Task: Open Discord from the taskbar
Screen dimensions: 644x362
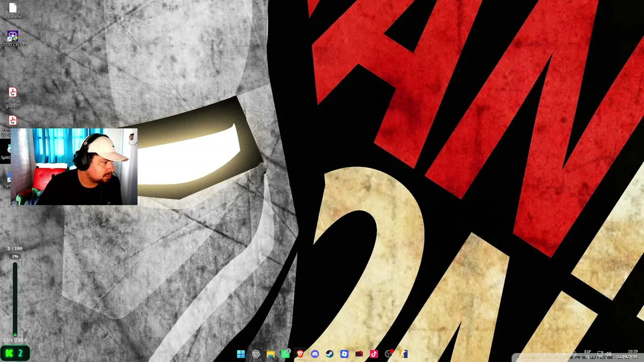Action: [x=315, y=354]
